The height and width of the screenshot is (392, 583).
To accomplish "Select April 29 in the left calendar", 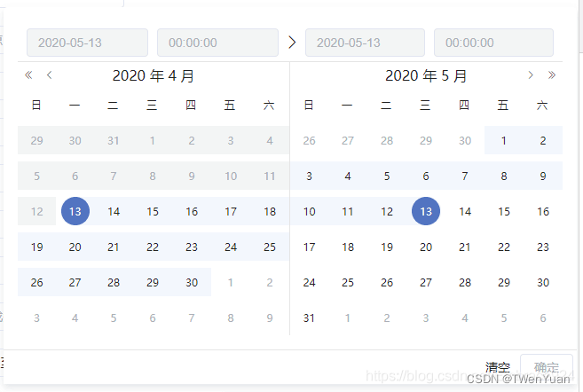I will pos(153,282).
